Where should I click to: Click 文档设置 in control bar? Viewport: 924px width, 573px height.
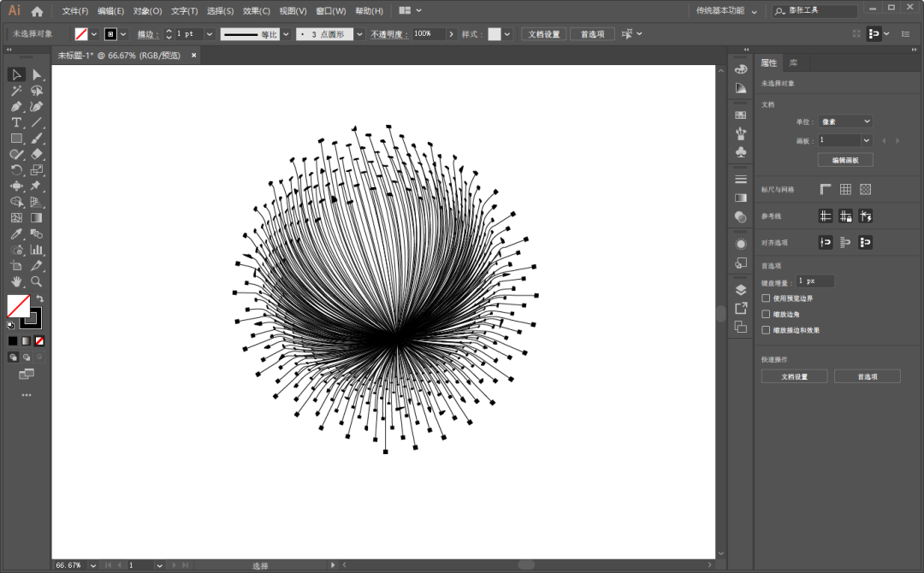pos(544,34)
